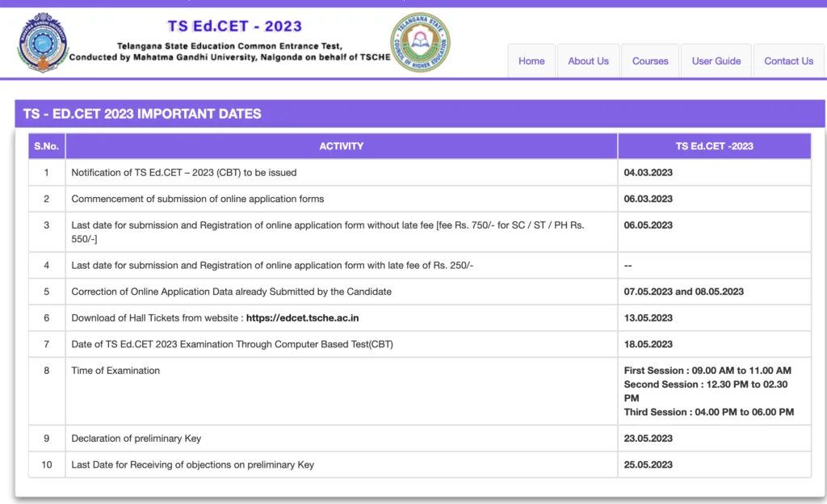Screen dimensions: 827x504
Task: Select Third Session 04.00 PM to 06.00 PM
Action: (709, 412)
